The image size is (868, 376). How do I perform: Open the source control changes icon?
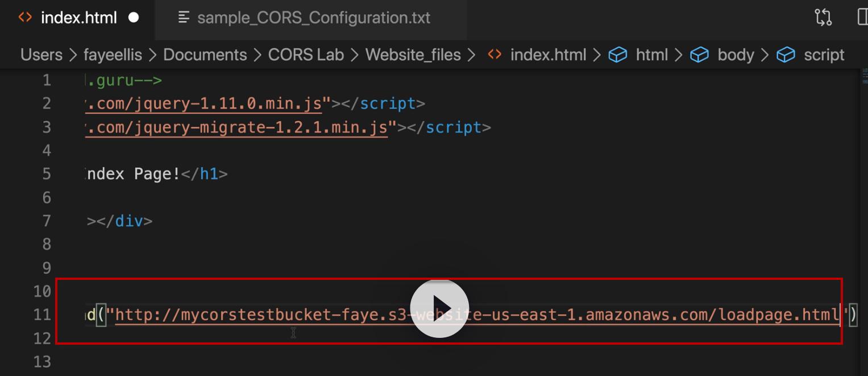823,18
